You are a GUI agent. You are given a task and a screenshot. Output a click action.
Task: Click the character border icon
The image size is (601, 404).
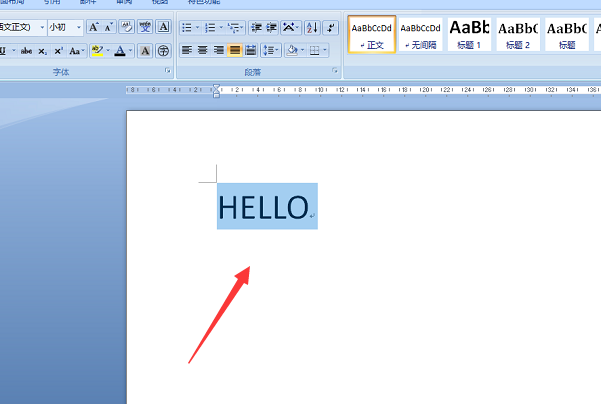tap(163, 27)
